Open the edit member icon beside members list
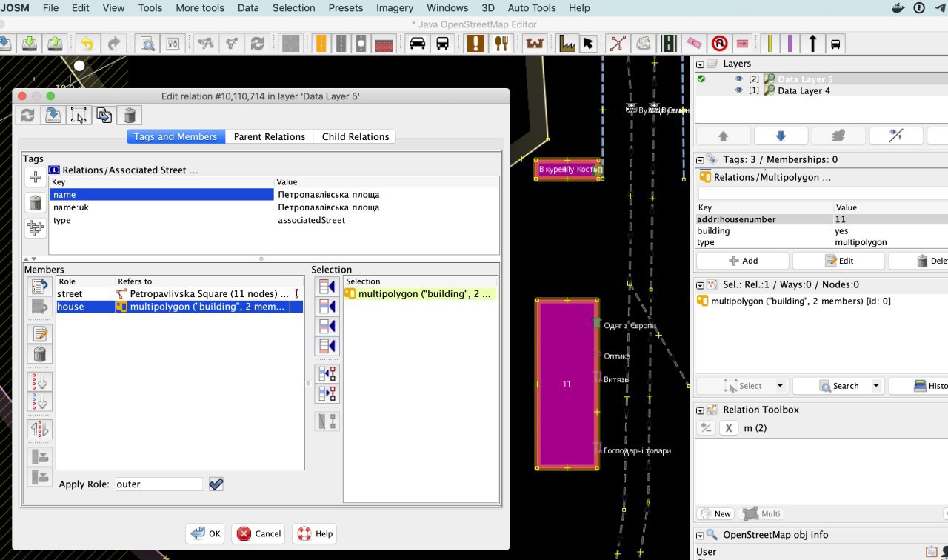948x560 pixels. [x=40, y=334]
